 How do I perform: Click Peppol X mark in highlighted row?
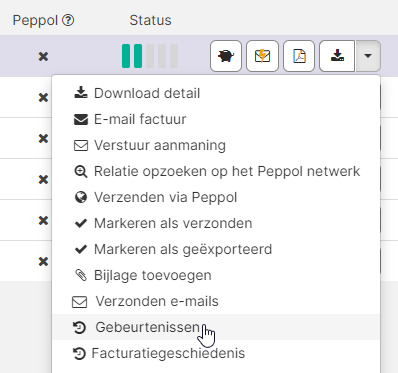pos(43,56)
